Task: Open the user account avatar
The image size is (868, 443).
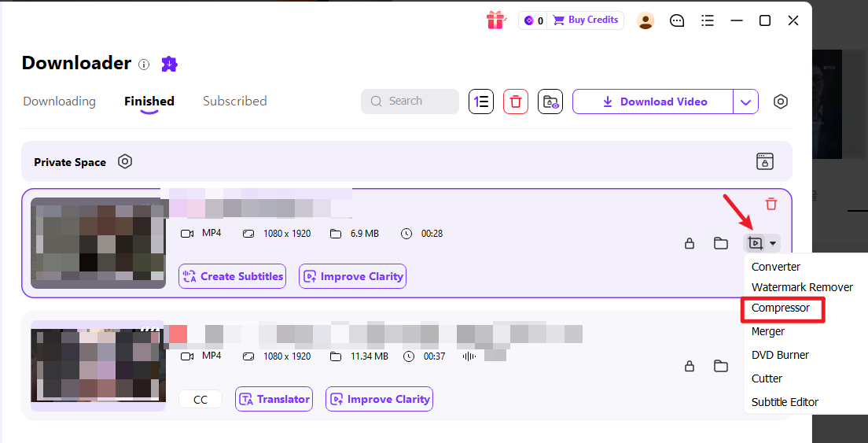Action: pyautogui.click(x=645, y=20)
